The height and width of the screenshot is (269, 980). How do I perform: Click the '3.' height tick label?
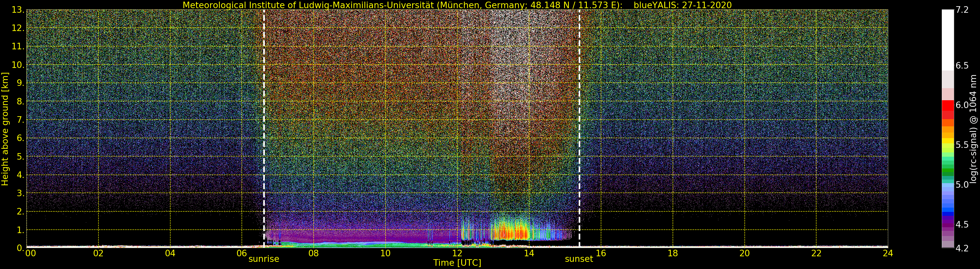coord(21,193)
